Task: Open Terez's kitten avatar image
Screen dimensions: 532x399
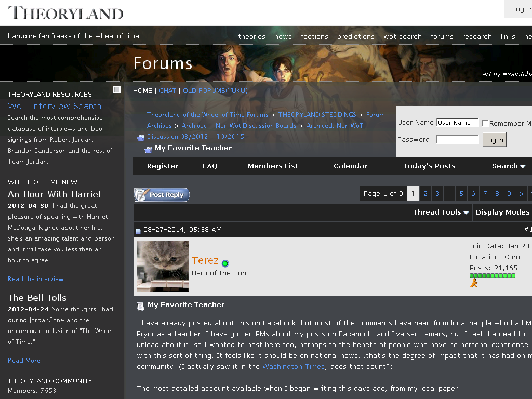Action: [x=163, y=267]
